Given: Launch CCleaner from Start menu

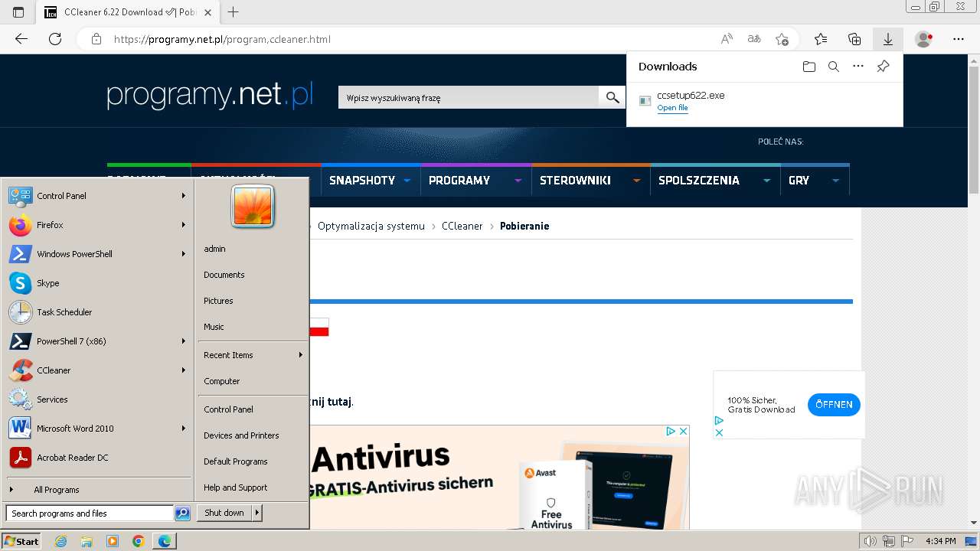Looking at the screenshot, I should (x=97, y=370).
